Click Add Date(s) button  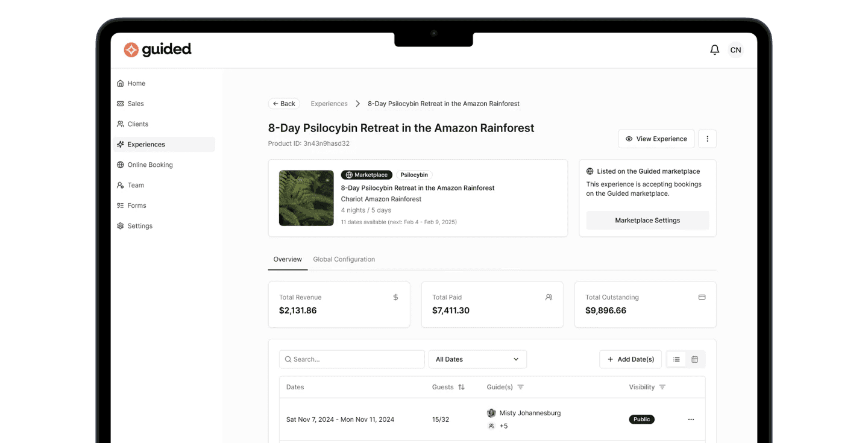631,359
